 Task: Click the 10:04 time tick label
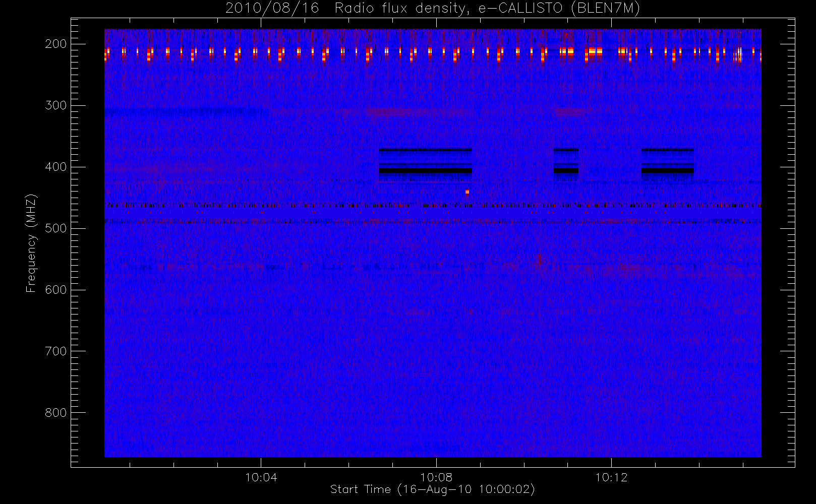pos(261,477)
